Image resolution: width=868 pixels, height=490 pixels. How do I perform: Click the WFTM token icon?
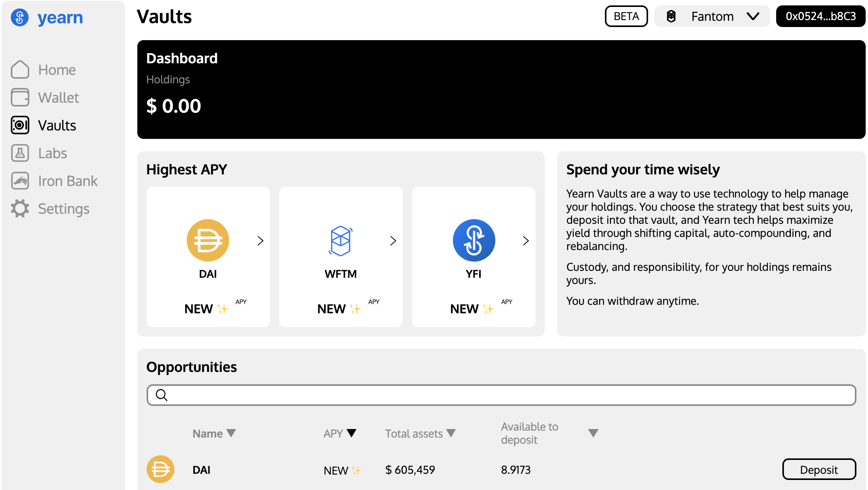[x=341, y=240]
